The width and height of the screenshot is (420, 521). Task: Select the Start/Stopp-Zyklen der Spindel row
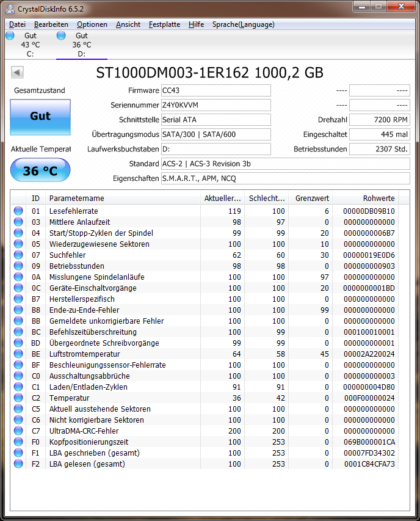coord(205,233)
